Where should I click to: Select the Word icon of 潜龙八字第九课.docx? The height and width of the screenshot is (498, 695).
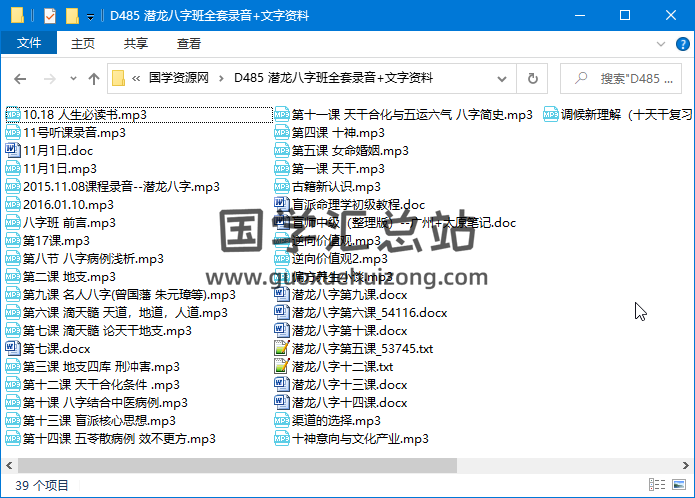(282, 294)
